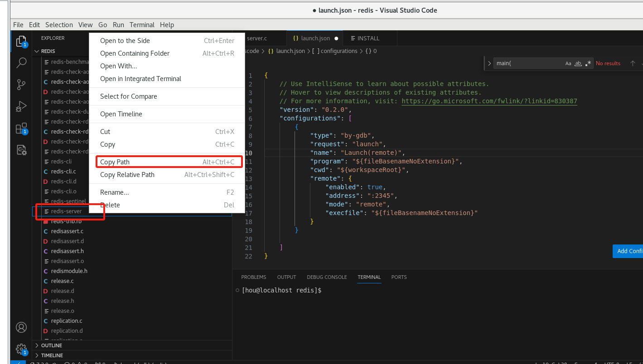Image resolution: width=643 pixels, height=364 pixels.
Task: Open the Help menu
Action: coord(167,25)
